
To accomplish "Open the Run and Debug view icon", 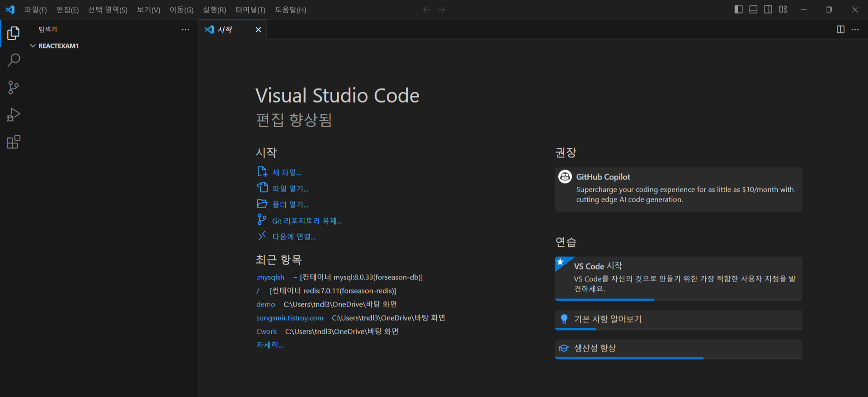I will (14, 115).
